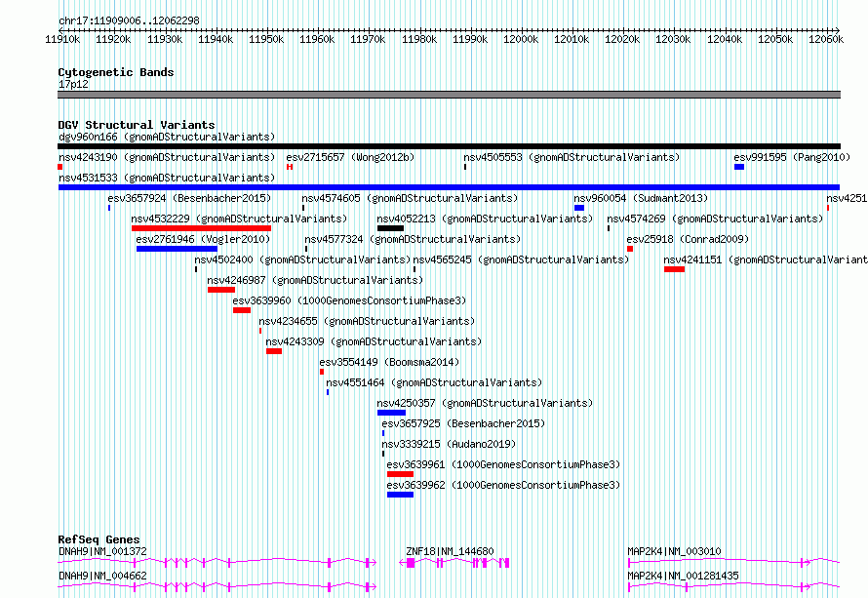
Task: Click nsv4241151 variant label
Action: click(x=766, y=259)
